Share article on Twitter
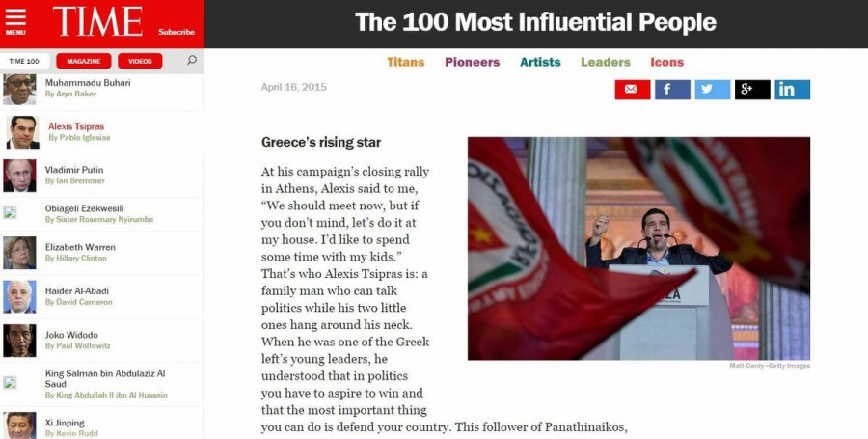 pyautogui.click(x=712, y=90)
